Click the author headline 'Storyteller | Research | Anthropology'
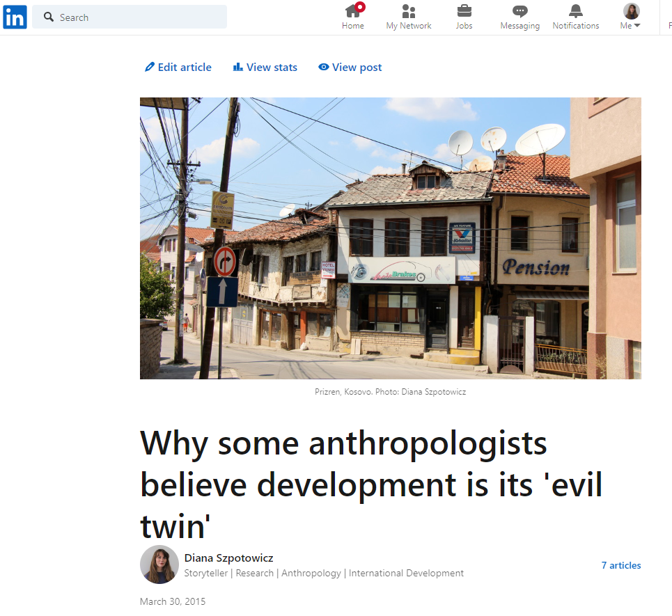 [324, 573]
